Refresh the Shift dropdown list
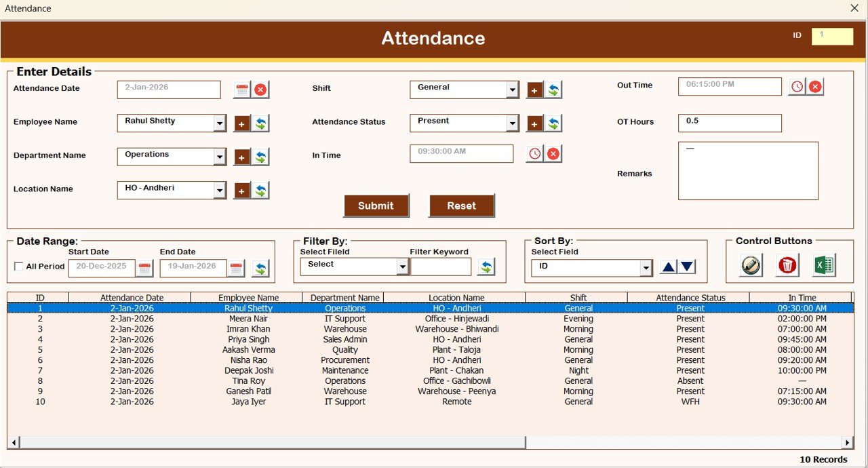The width and height of the screenshot is (868, 468). pyautogui.click(x=553, y=90)
